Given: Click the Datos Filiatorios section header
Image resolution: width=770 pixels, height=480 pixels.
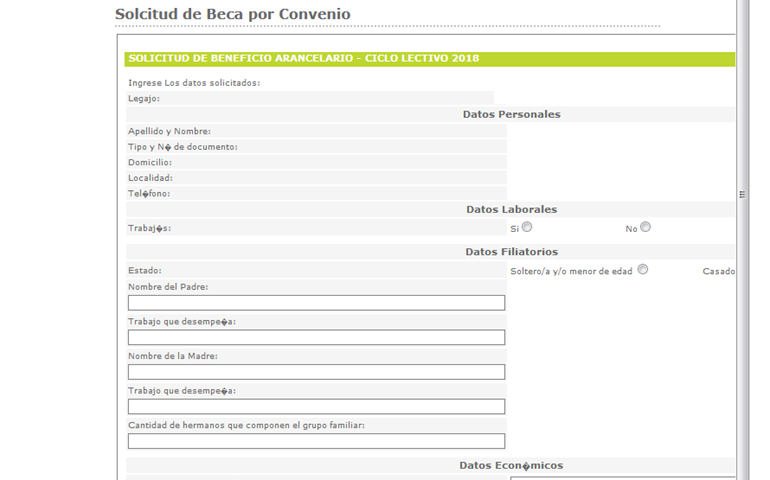Looking at the screenshot, I should [511, 252].
